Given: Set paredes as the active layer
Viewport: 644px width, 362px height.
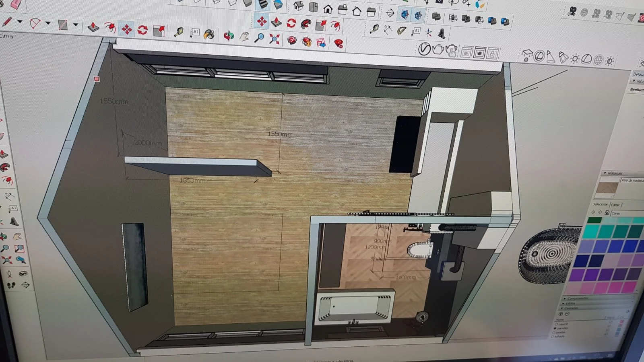Looking at the screenshot, I should [555, 329].
